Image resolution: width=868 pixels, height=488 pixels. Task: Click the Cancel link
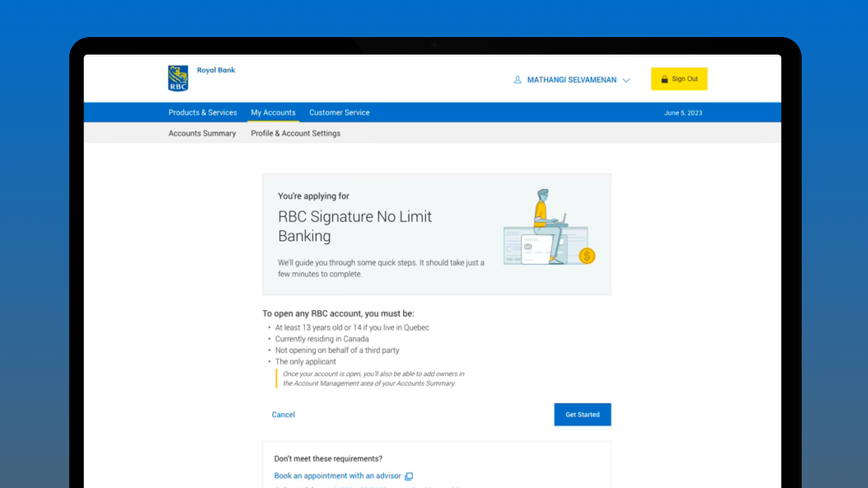coord(283,414)
